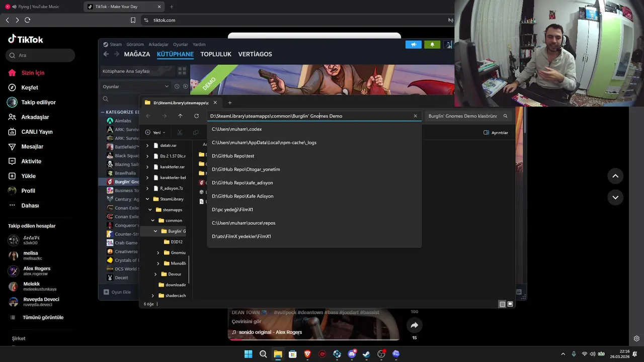Switch Explorer to large thumbnails view
Screen dimensions: 644x362
[510, 304]
